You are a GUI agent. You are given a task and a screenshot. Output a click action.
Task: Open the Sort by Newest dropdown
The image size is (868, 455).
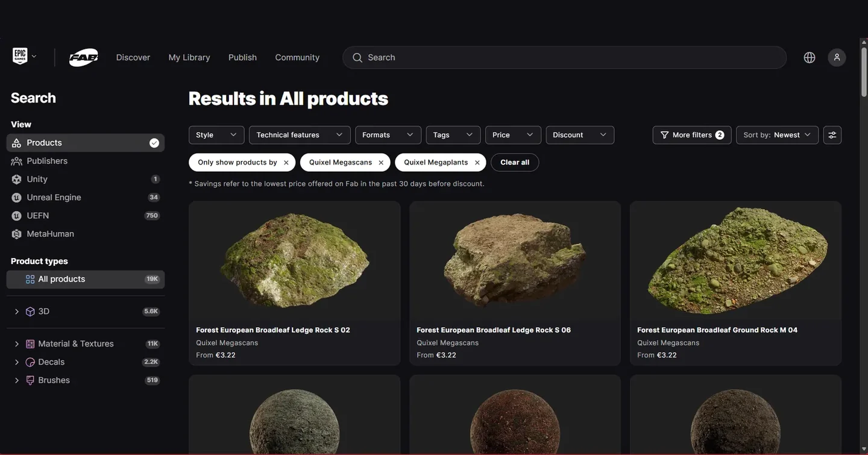(x=777, y=135)
